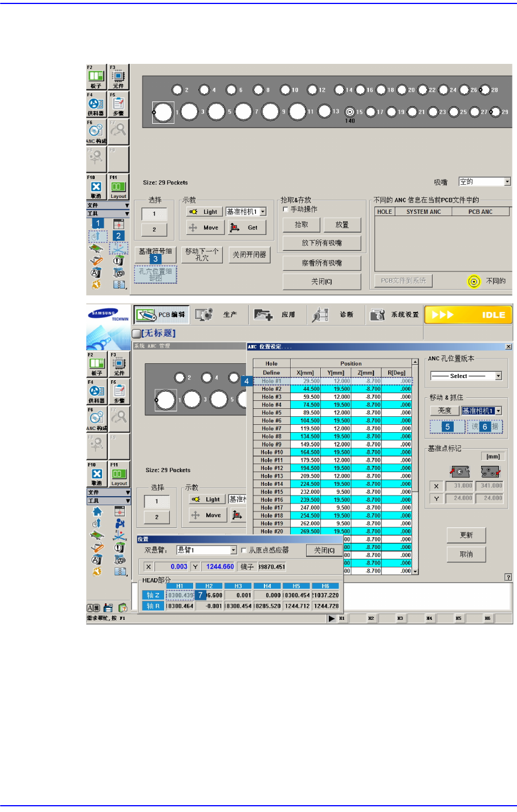Expand the 工具 section in lower screenshot
This screenshot has height=812, width=517.
108,501
